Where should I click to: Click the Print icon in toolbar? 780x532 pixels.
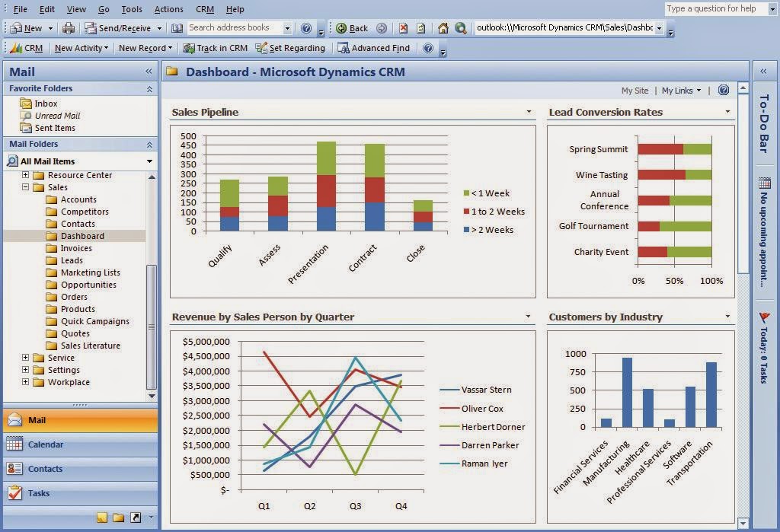tap(68, 28)
